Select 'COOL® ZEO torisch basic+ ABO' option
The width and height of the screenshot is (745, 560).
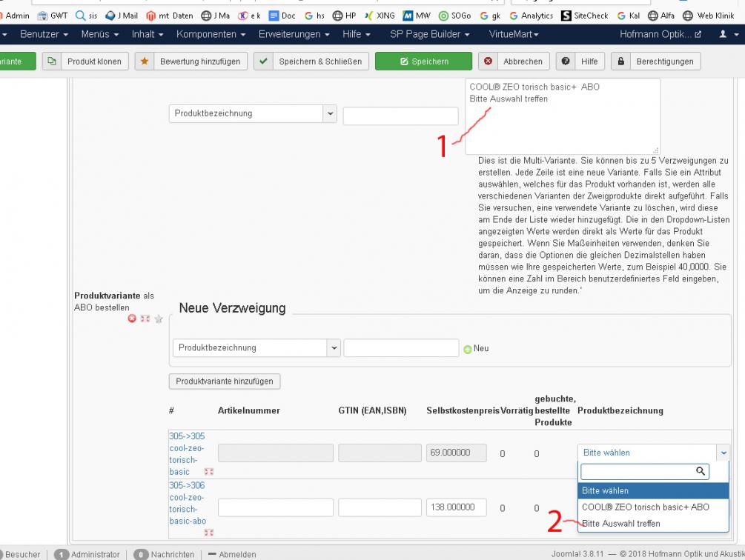645,507
